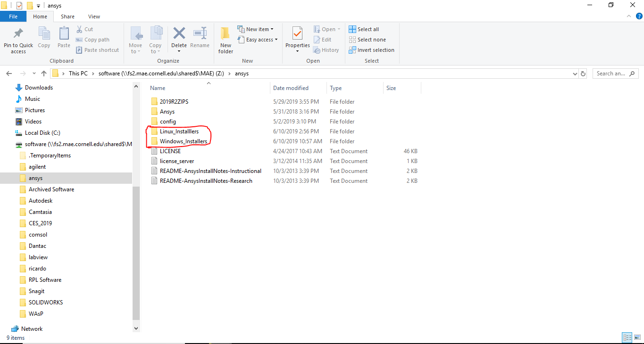Create a New folder from the ribbon
Image resolution: width=644 pixels, height=344 pixels.
(x=226, y=40)
